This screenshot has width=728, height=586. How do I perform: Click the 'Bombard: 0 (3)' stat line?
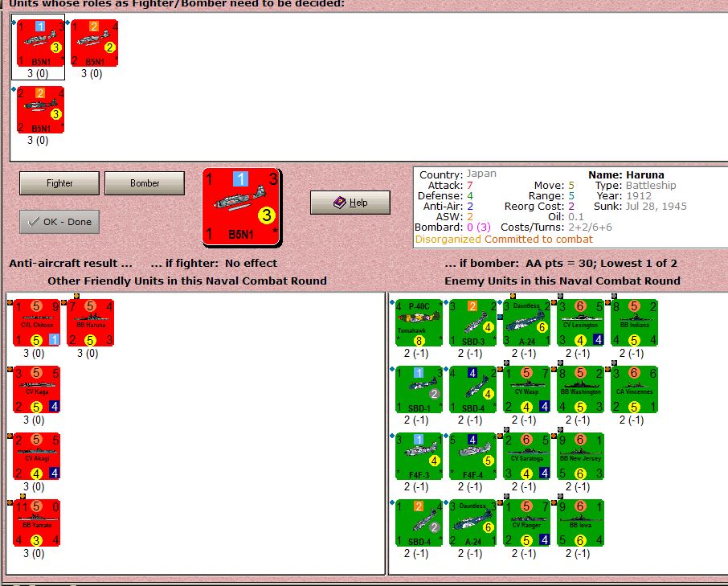click(x=452, y=227)
